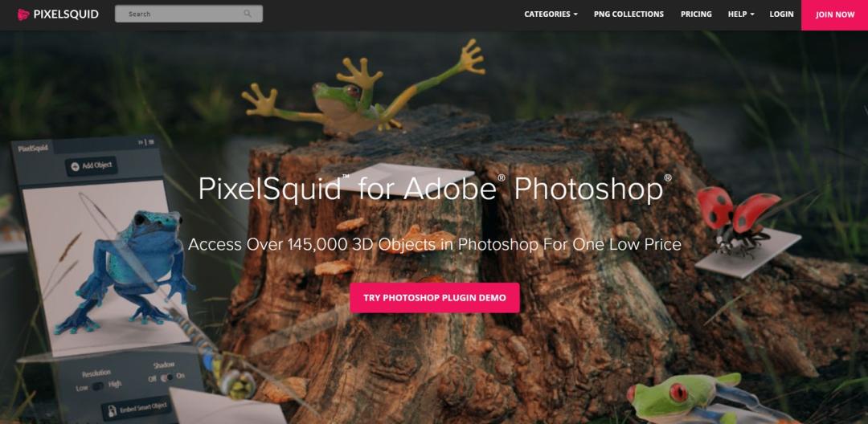Open the Login link

point(781,14)
